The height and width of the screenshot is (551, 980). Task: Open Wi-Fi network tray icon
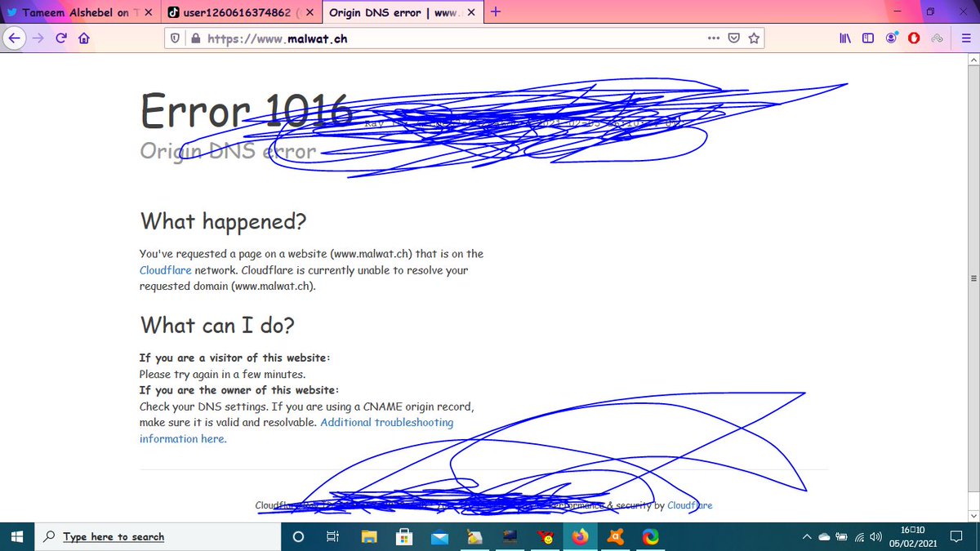(x=859, y=537)
